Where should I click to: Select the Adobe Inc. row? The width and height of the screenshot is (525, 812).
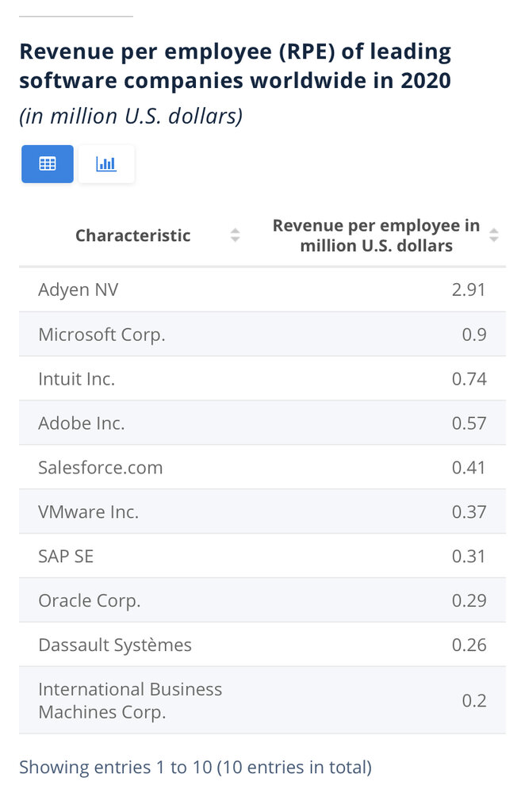coord(262,423)
